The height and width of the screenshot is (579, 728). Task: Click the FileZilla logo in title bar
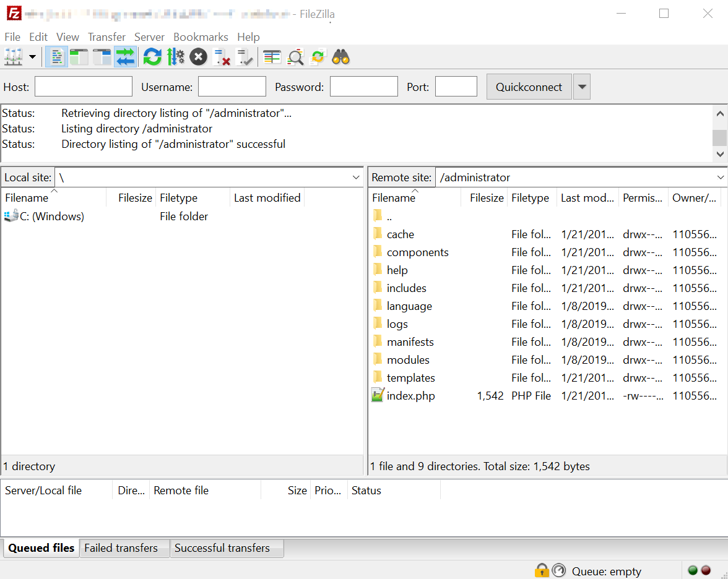[x=14, y=13]
